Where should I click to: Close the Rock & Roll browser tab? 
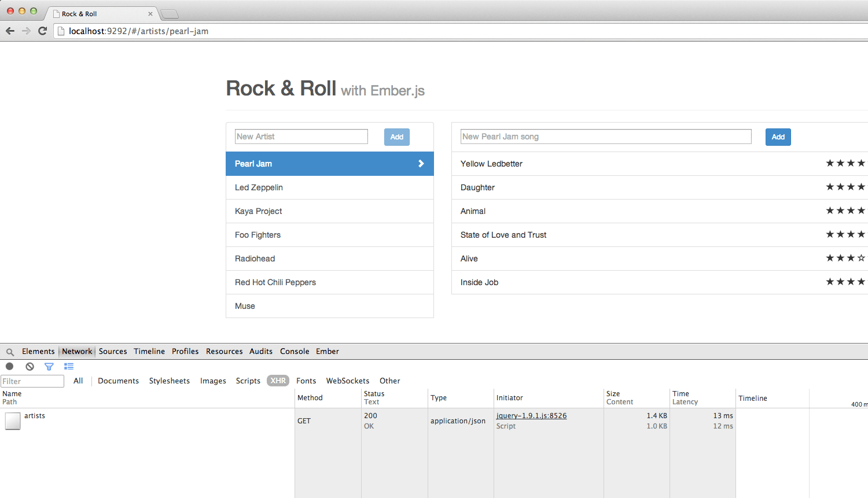[x=150, y=14]
